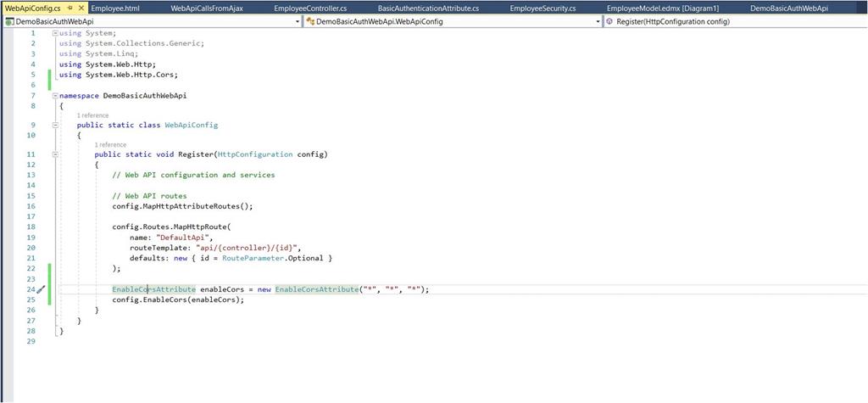Click the class icon in the WebApiConfig type dropdown
This screenshot has height=403, width=868.
(310, 21)
